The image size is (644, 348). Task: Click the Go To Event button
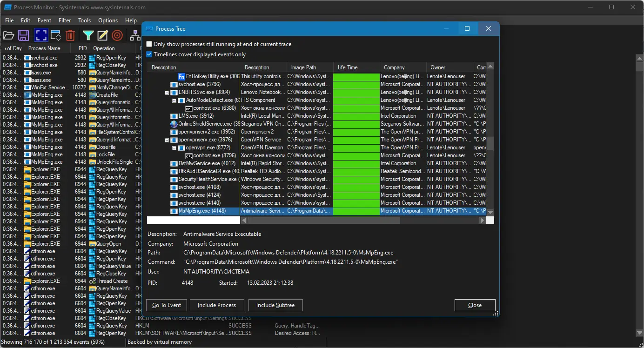167,305
